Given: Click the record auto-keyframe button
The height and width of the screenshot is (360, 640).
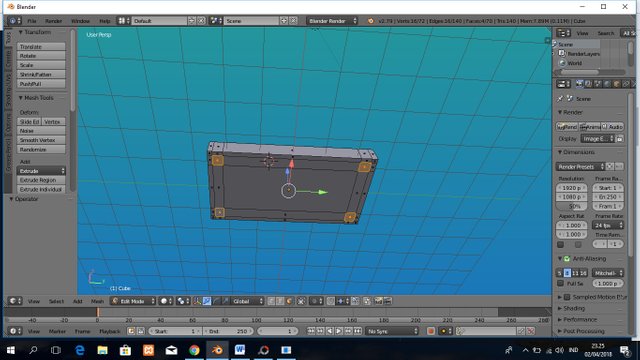Looking at the screenshot, I should (431, 331).
